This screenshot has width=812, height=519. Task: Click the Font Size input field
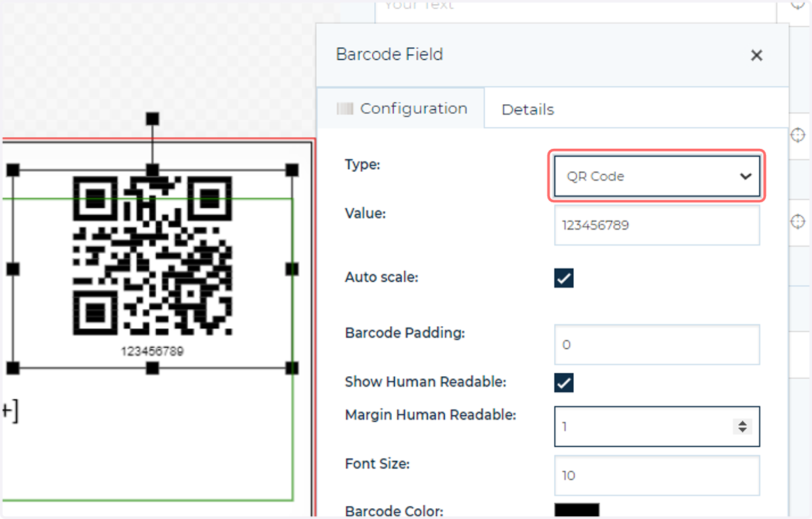point(656,475)
